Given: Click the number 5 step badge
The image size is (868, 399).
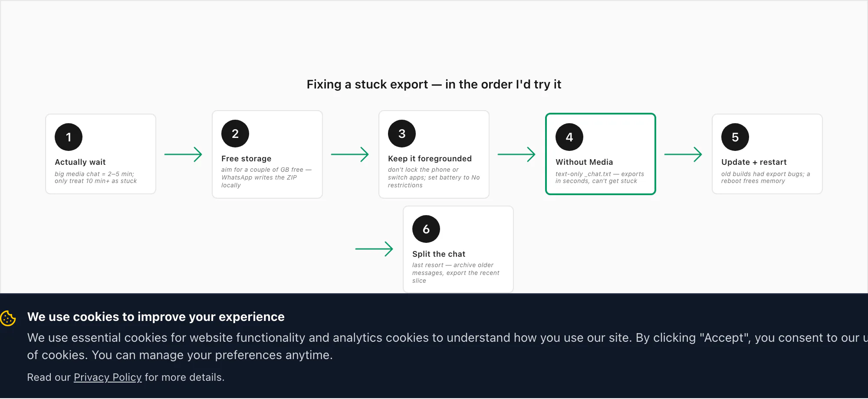Looking at the screenshot, I should (x=735, y=137).
